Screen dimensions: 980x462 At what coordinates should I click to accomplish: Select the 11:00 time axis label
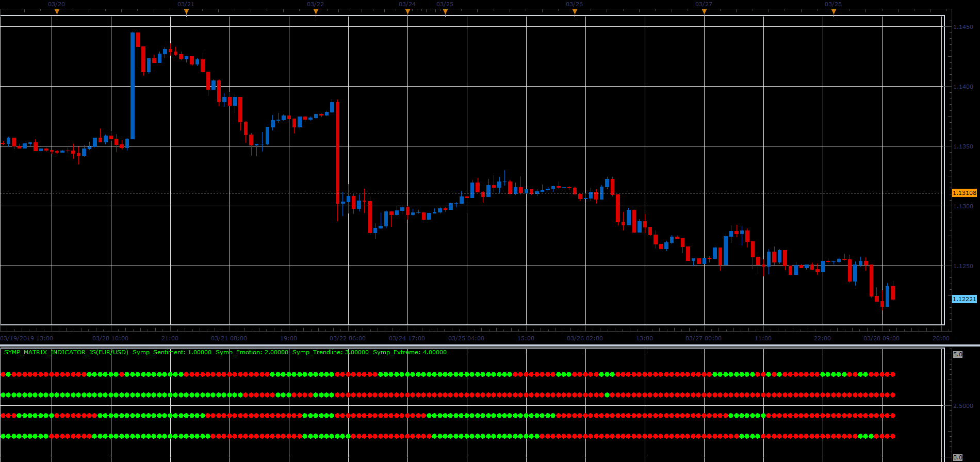(x=763, y=338)
